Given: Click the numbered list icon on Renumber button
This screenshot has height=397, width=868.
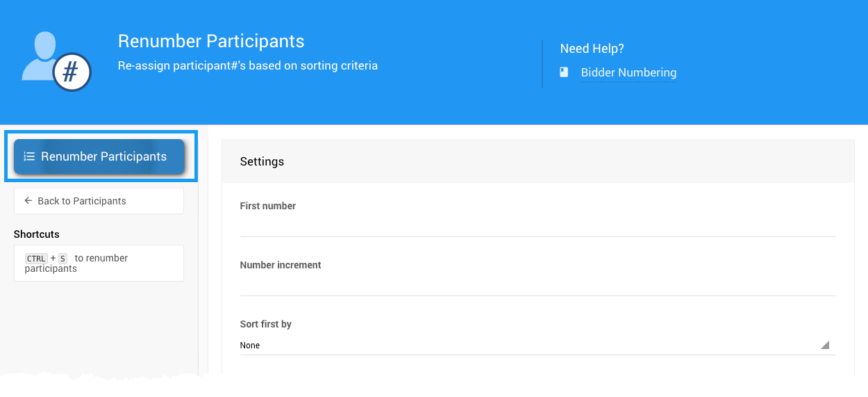Looking at the screenshot, I should [29, 156].
